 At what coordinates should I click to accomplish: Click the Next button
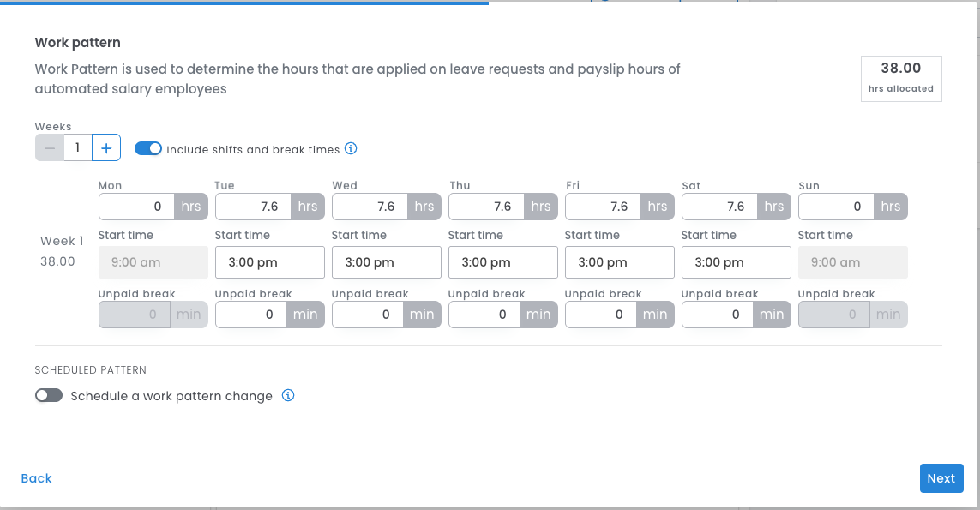(x=941, y=478)
